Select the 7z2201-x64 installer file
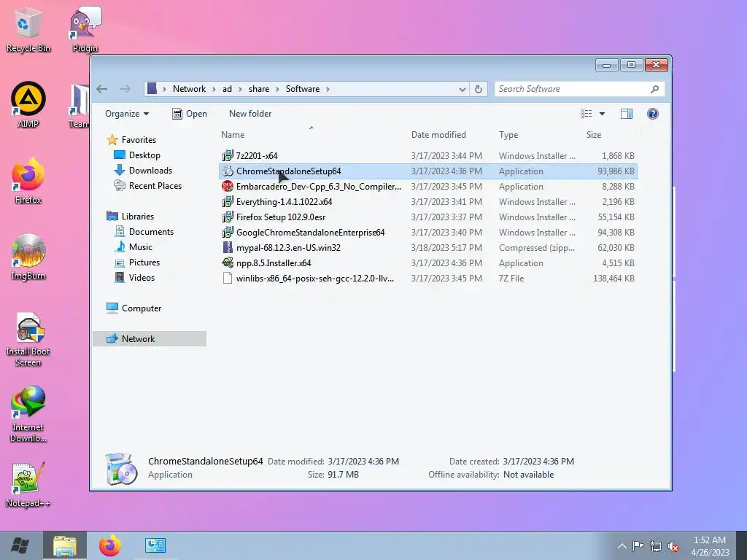747x560 pixels. pos(427,156)
